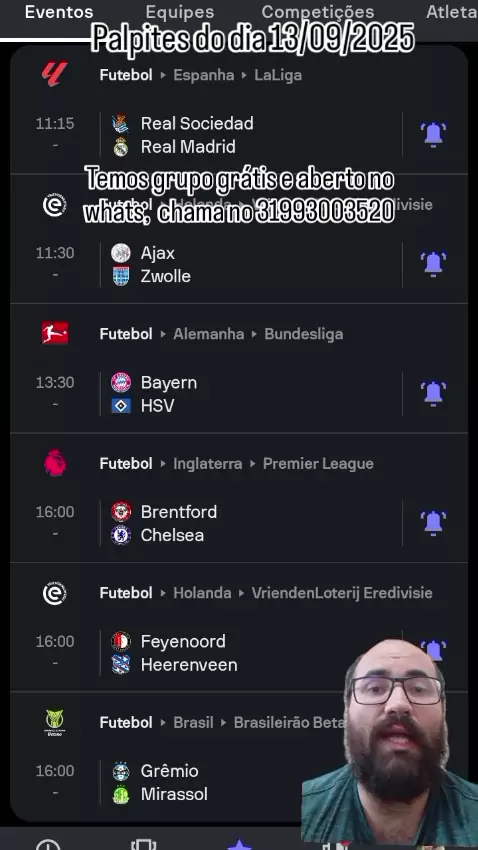Toggle bell alert for Ajax vs Zwolle
Image resolution: width=478 pixels, height=850 pixels.
[x=434, y=263]
